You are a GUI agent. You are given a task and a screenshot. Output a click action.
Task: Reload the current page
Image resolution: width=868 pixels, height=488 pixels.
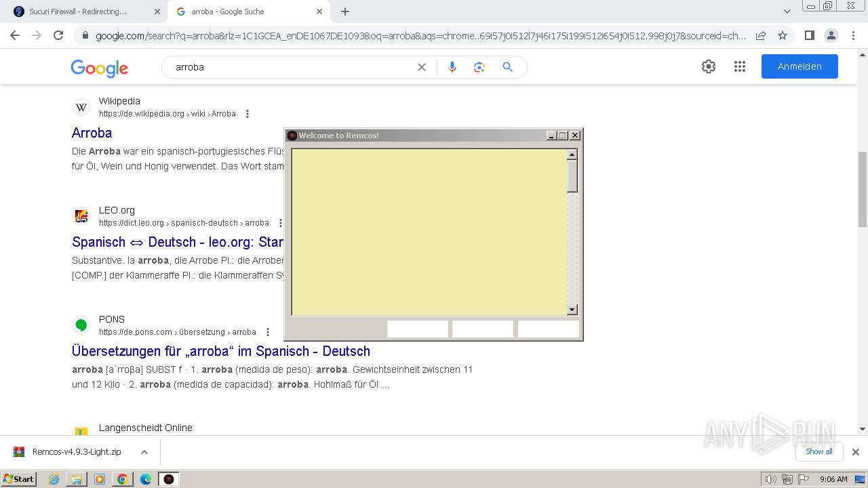pyautogui.click(x=58, y=35)
